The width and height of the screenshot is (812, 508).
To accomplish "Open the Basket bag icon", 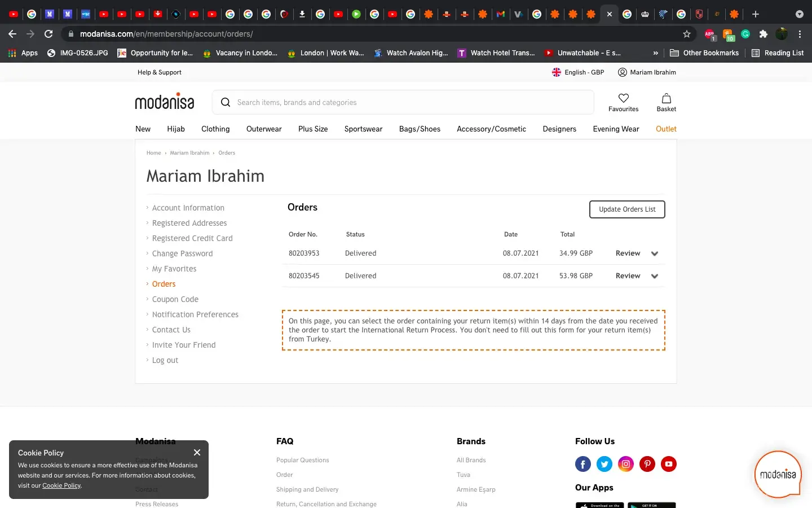I will coord(666,98).
